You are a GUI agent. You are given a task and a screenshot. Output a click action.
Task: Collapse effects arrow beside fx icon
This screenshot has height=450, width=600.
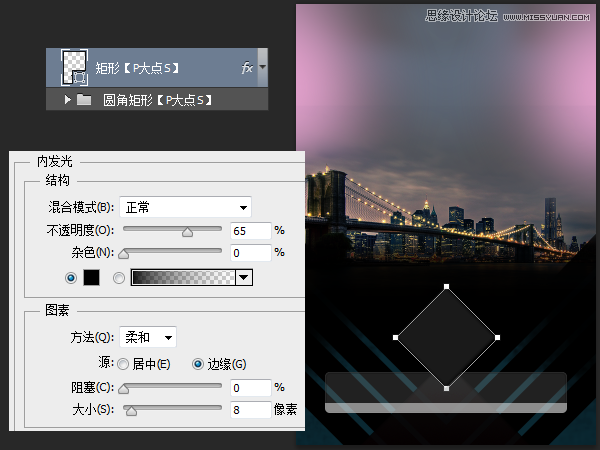[x=262, y=67]
